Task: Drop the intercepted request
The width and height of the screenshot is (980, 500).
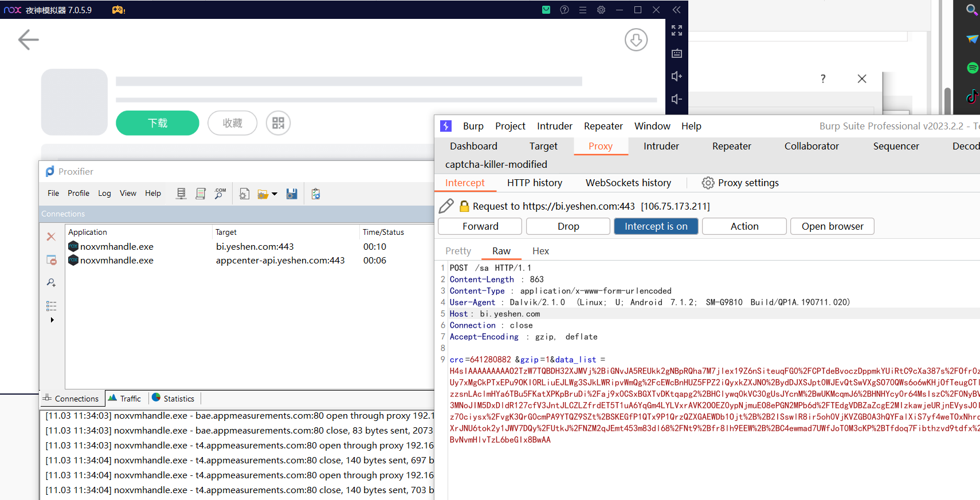Action: [568, 226]
